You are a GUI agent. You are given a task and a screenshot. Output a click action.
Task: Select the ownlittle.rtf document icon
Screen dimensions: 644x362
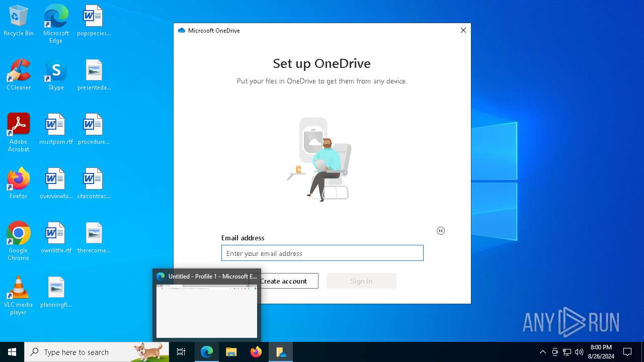pyautogui.click(x=56, y=238)
